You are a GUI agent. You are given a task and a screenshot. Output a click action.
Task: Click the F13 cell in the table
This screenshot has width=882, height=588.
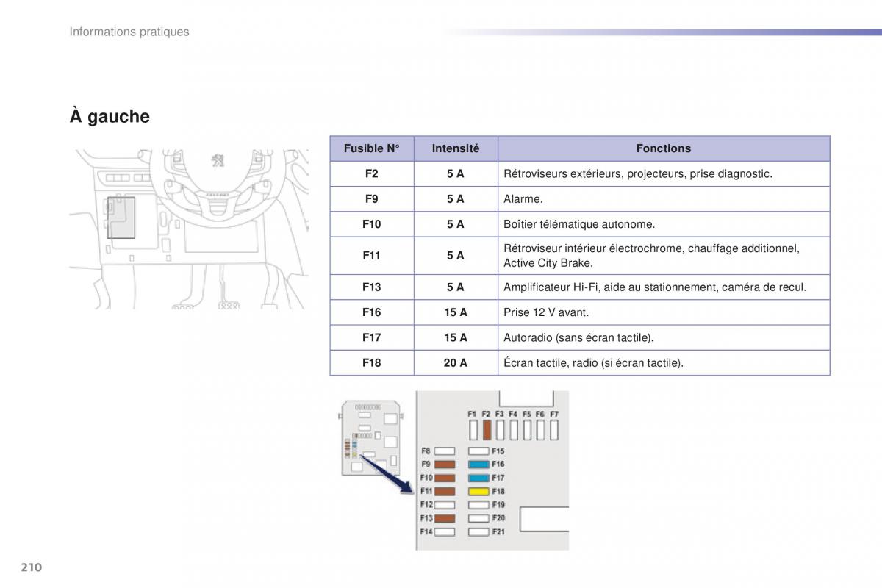(x=372, y=287)
